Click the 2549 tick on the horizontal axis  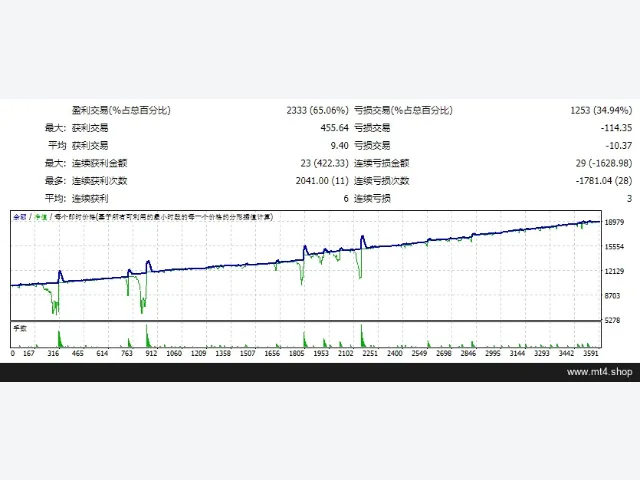pos(419,353)
